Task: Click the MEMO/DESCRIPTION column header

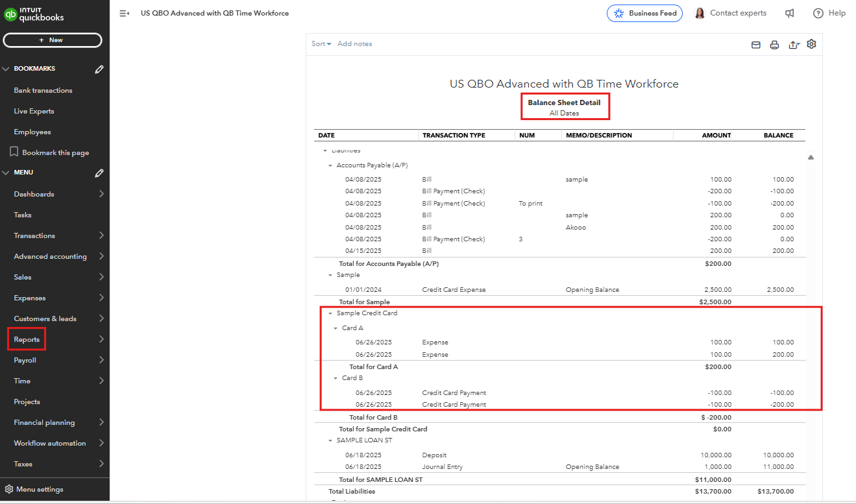Action: (x=598, y=136)
